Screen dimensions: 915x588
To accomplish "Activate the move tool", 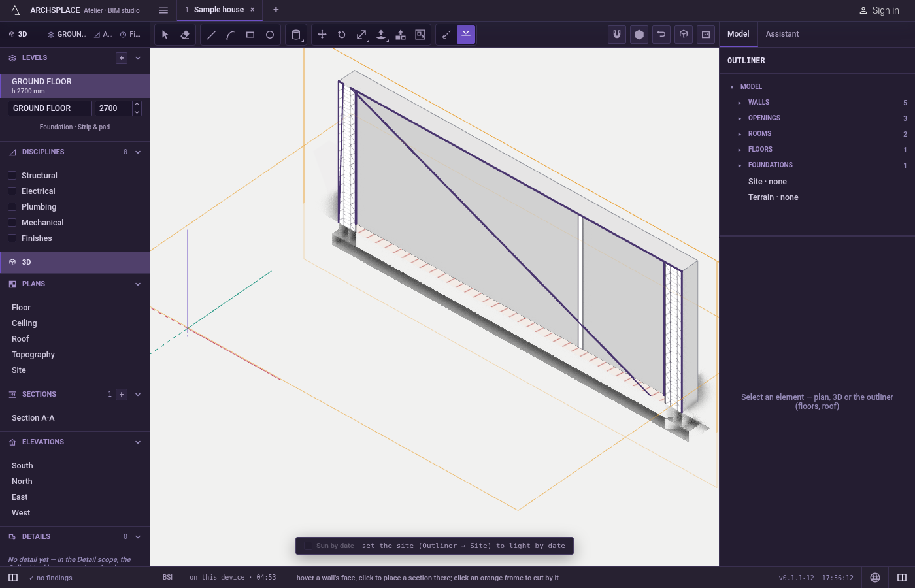I will coord(322,35).
